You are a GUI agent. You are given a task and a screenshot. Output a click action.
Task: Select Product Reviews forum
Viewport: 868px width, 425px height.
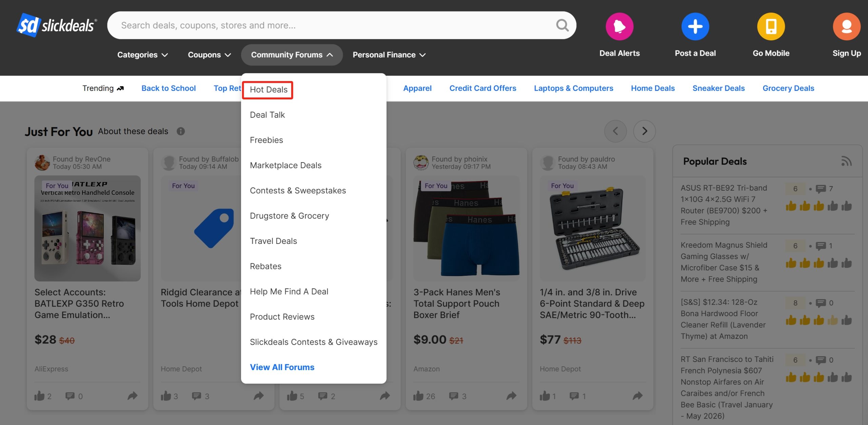click(x=282, y=317)
